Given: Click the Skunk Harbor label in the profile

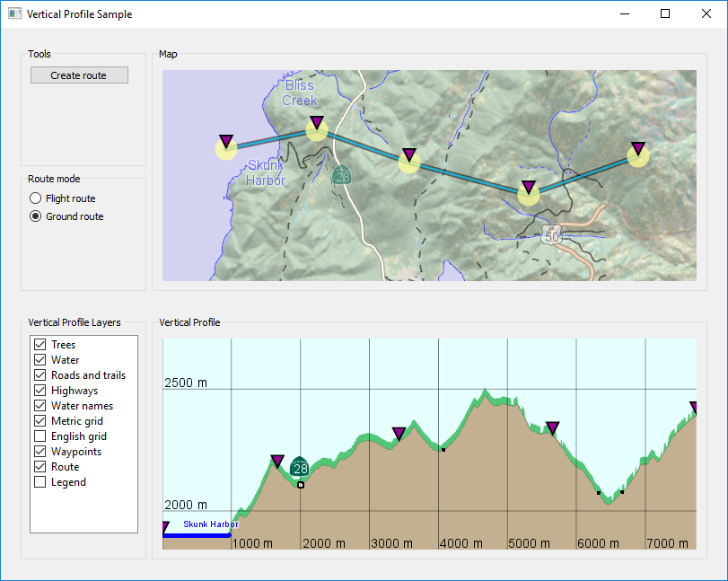Looking at the screenshot, I should [x=210, y=524].
